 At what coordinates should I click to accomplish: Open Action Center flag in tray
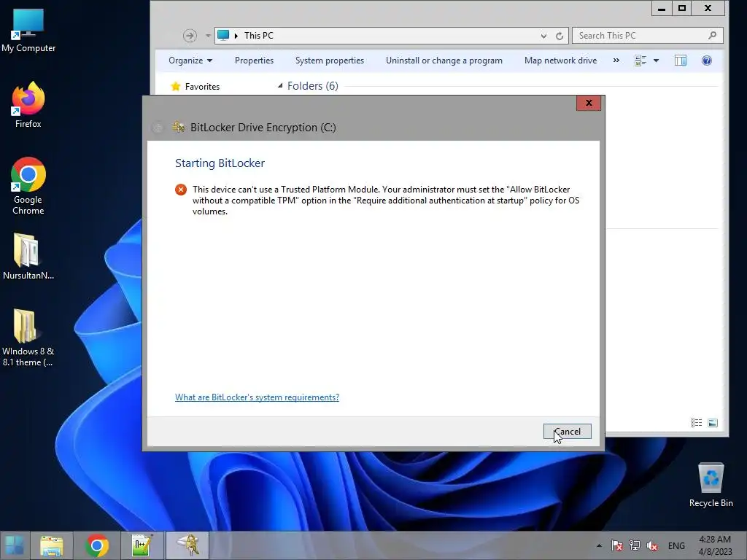617,545
